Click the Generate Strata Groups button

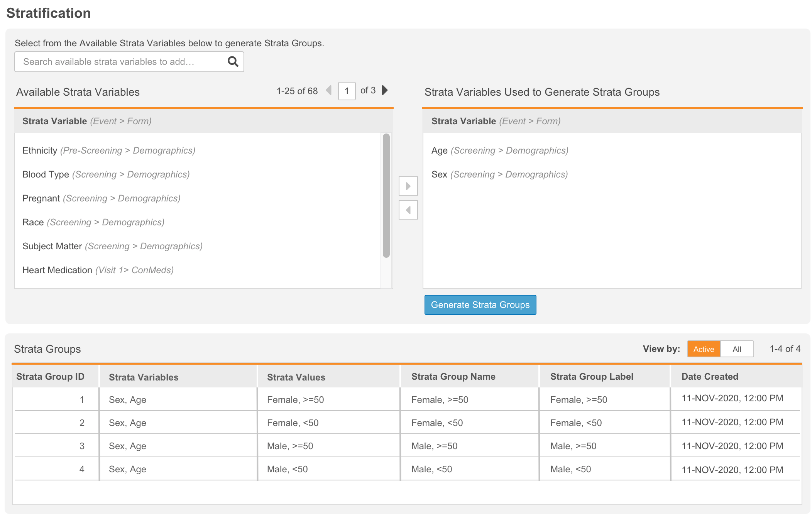click(x=480, y=305)
